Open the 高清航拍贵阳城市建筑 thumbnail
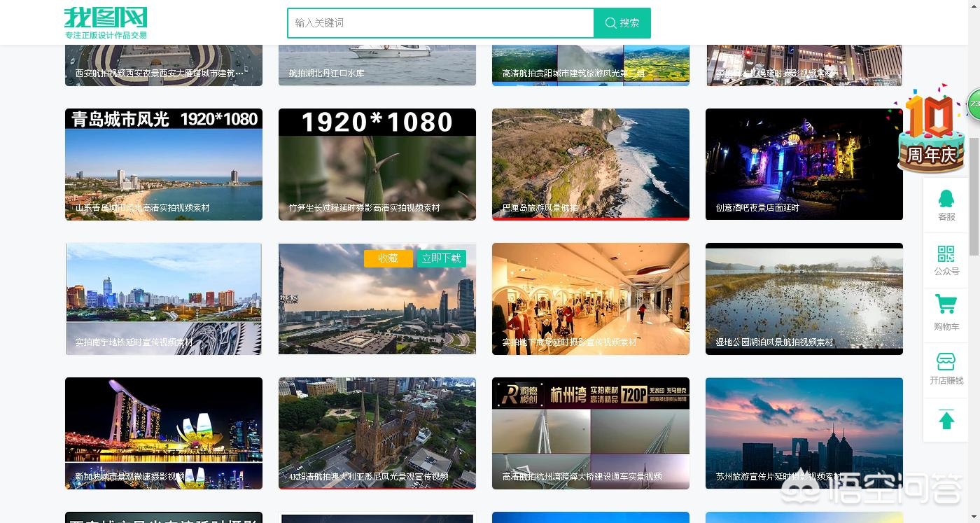 click(x=591, y=66)
